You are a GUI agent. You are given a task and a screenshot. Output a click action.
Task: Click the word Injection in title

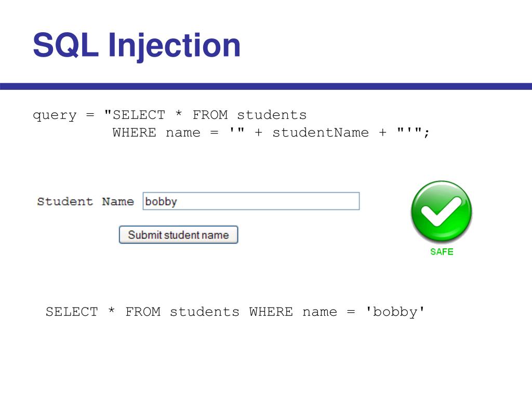[175, 46]
